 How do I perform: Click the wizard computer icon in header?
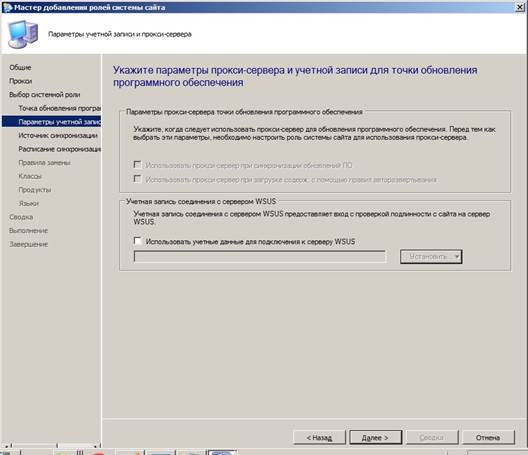click(23, 34)
